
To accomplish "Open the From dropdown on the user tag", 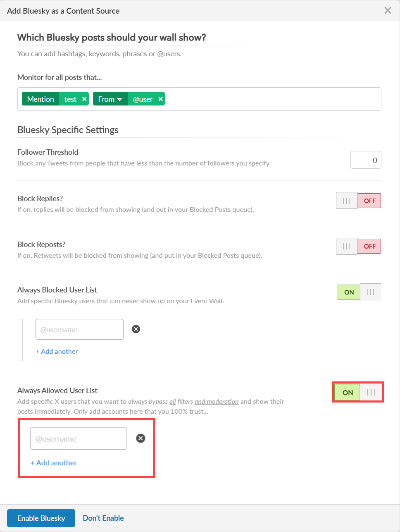I will (x=110, y=99).
